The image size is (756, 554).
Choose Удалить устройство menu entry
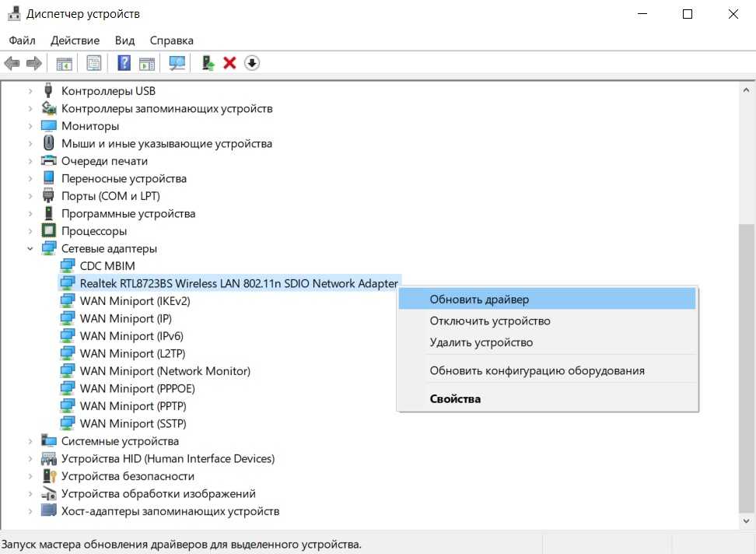tap(481, 342)
